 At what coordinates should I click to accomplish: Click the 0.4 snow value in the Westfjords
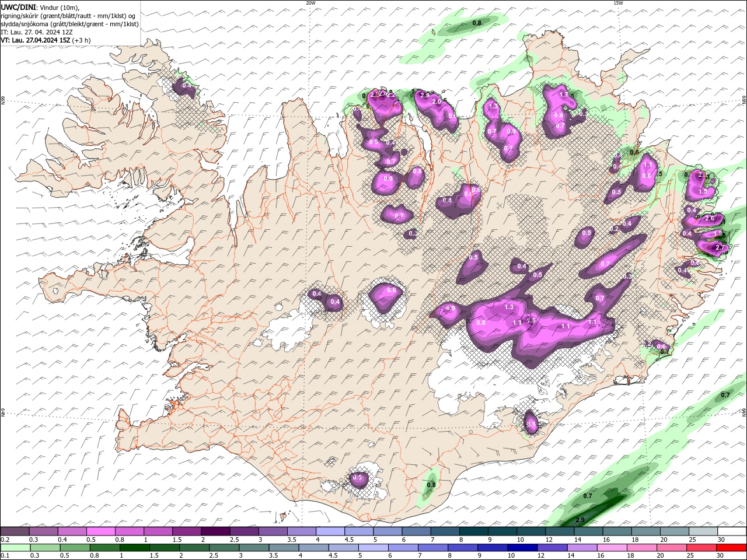[x=187, y=85]
